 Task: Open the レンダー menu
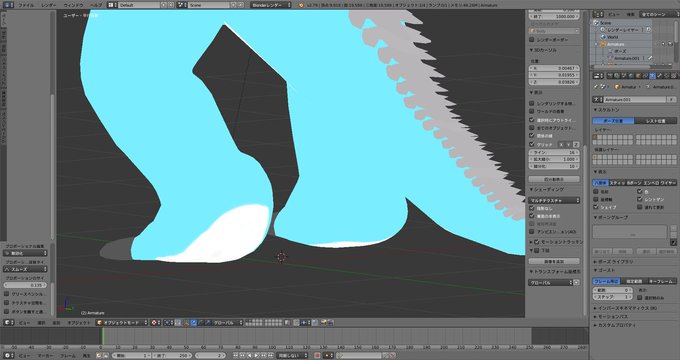(x=49, y=5)
